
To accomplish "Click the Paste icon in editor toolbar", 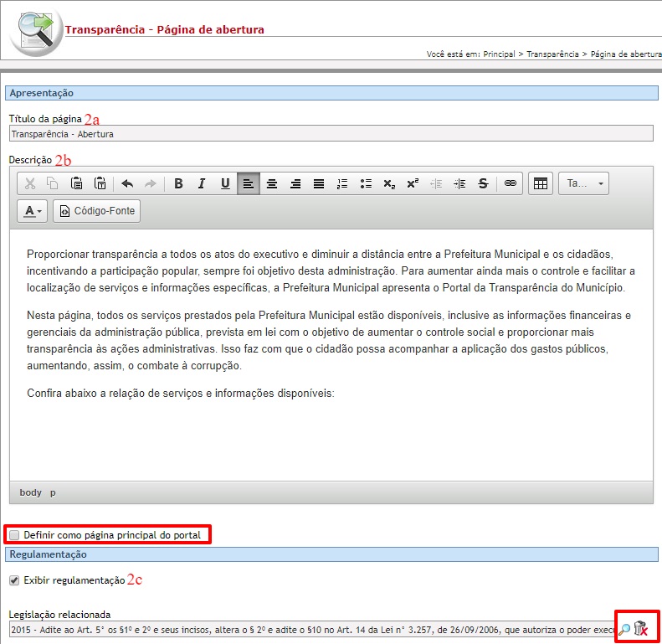I will 76,183.
